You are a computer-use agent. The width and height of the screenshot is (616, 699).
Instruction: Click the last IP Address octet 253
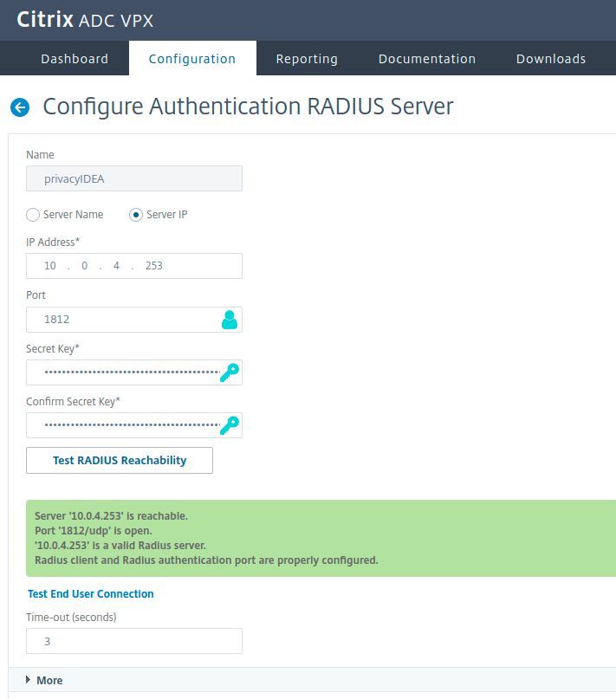click(x=154, y=266)
